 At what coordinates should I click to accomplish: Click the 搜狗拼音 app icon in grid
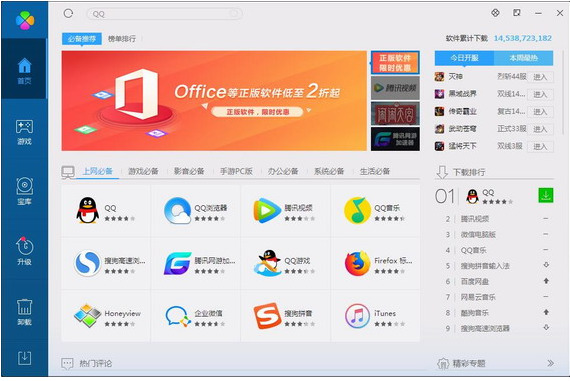pyautogui.click(x=267, y=316)
